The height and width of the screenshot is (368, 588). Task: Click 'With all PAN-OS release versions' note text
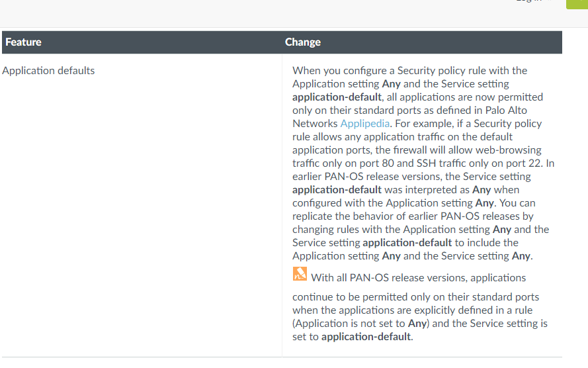click(x=390, y=278)
